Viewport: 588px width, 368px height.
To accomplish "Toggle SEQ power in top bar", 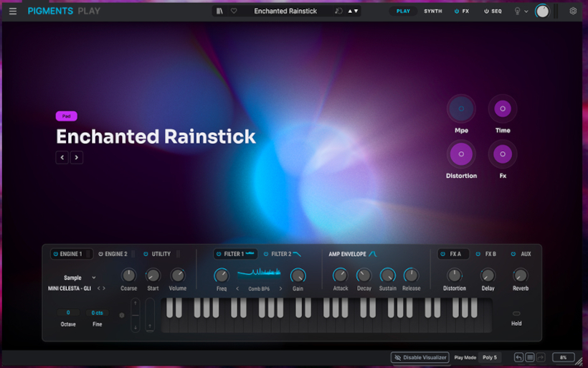I will pyautogui.click(x=486, y=11).
